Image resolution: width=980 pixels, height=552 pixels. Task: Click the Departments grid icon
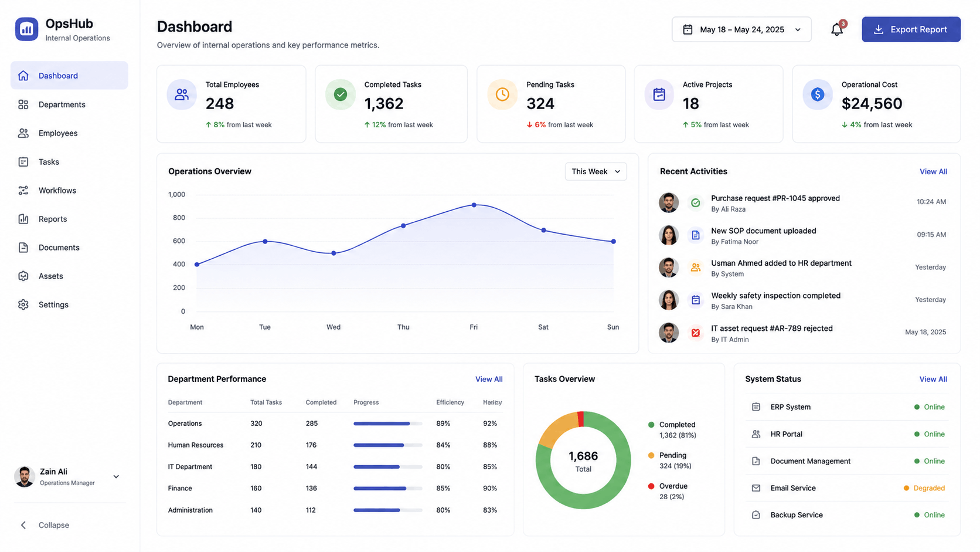tap(23, 104)
